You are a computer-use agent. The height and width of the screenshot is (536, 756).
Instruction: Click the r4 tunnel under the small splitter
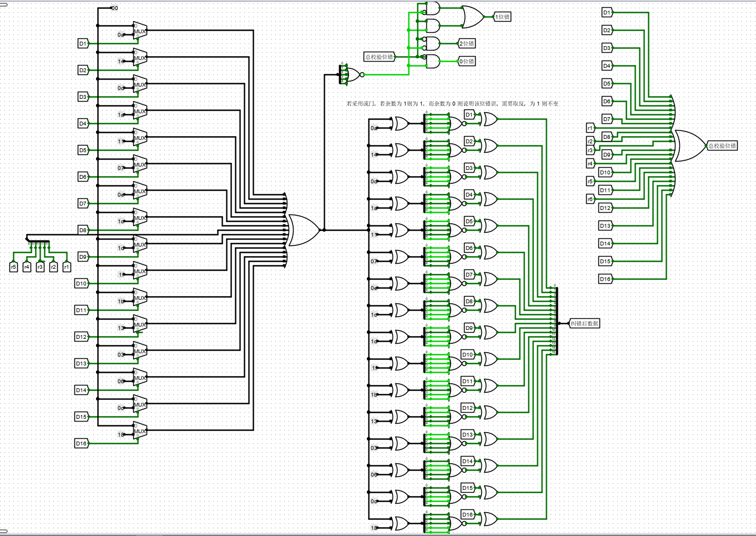click(x=27, y=267)
